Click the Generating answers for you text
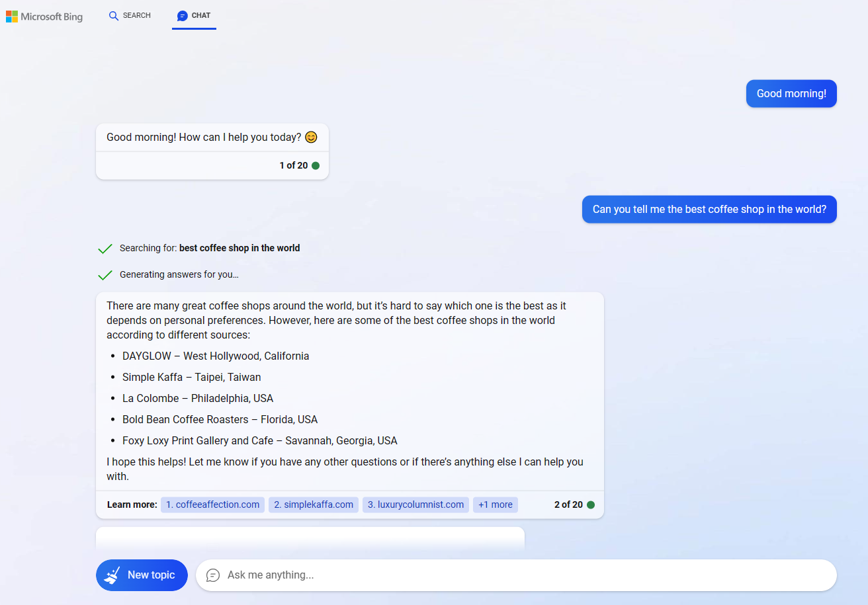The width and height of the screenshot is (868, 605). [x=179, y=274]
